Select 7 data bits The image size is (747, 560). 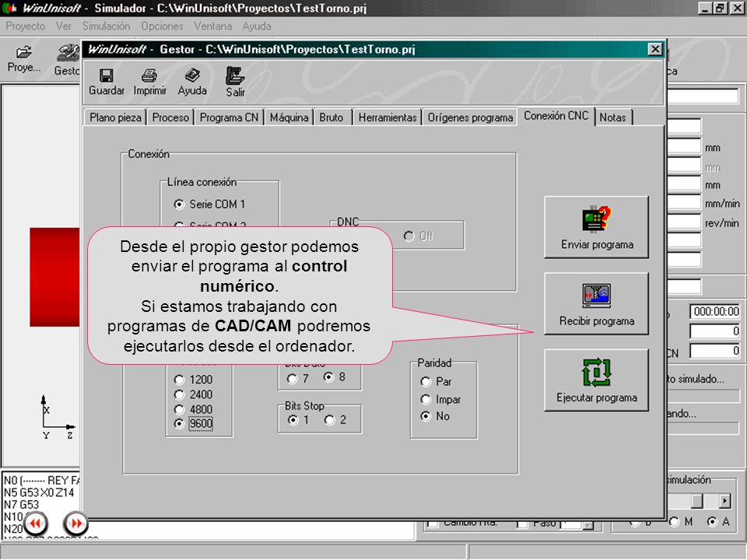point(298,379)
